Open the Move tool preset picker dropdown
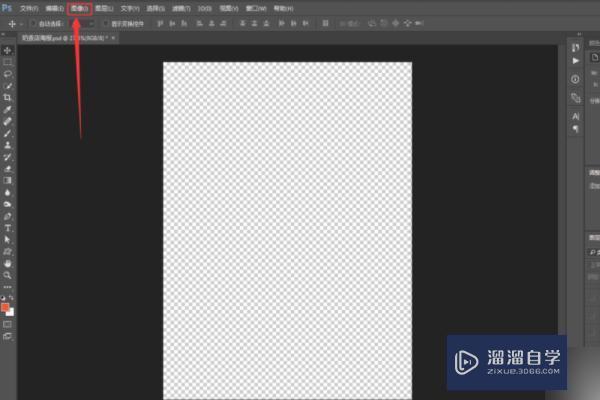This screenshot has height=400, width=600. 21,24
